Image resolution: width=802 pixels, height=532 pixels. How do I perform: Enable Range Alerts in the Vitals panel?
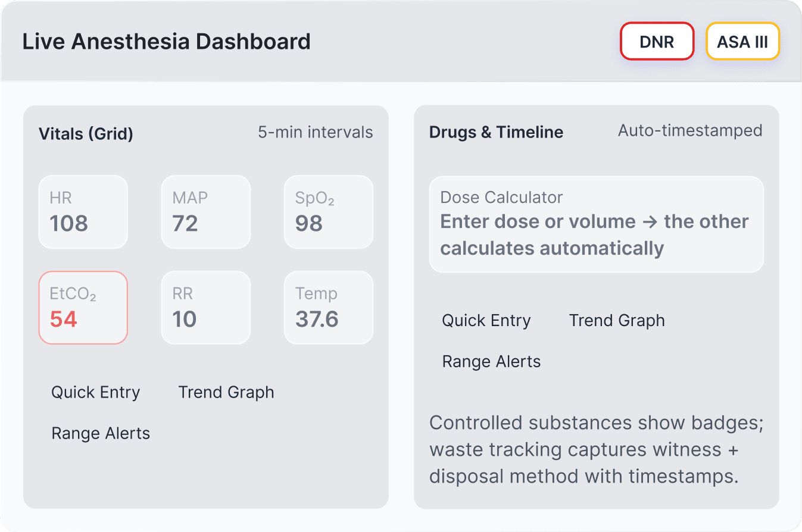point(100,433)
